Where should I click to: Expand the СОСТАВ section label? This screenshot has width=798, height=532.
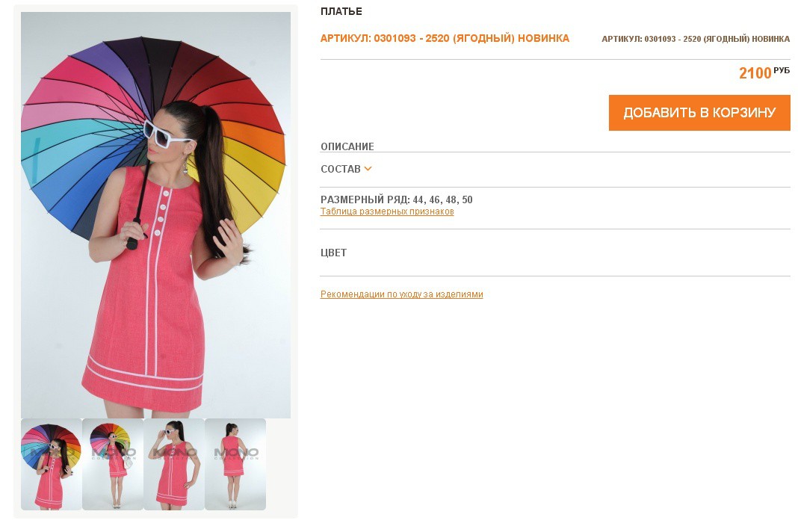pos(341,169)
